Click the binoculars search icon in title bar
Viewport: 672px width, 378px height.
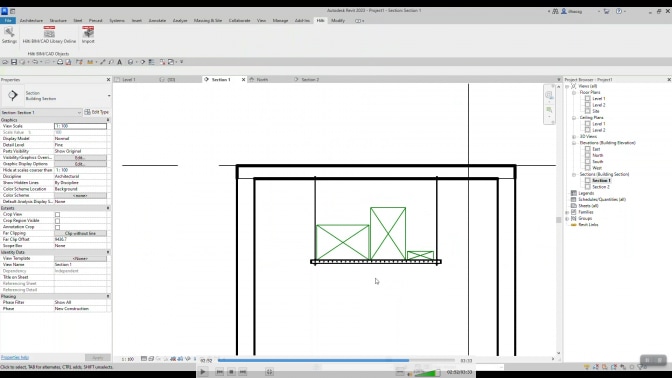(555, 12)
